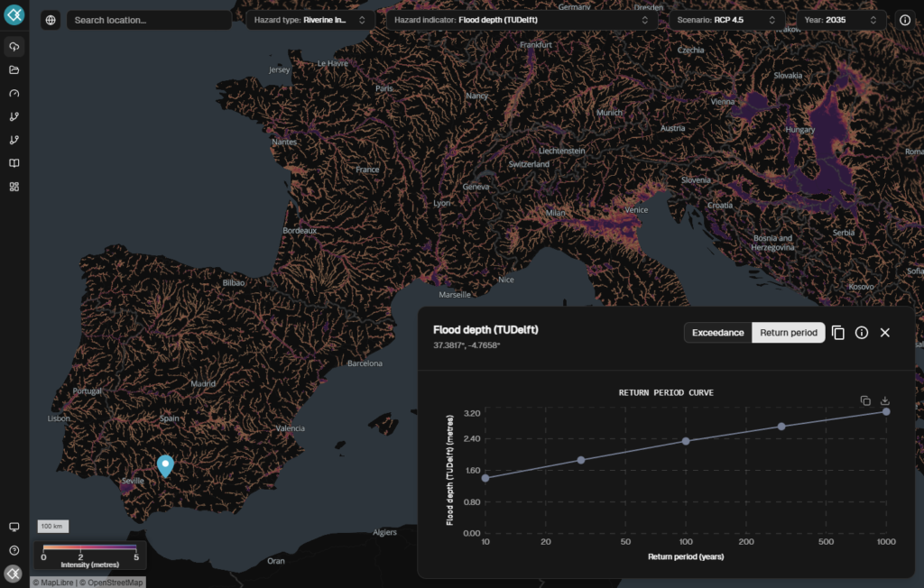This screenshot has height=588, width=924.
Task: Keep Return period view selected
Action: [788, 332]
